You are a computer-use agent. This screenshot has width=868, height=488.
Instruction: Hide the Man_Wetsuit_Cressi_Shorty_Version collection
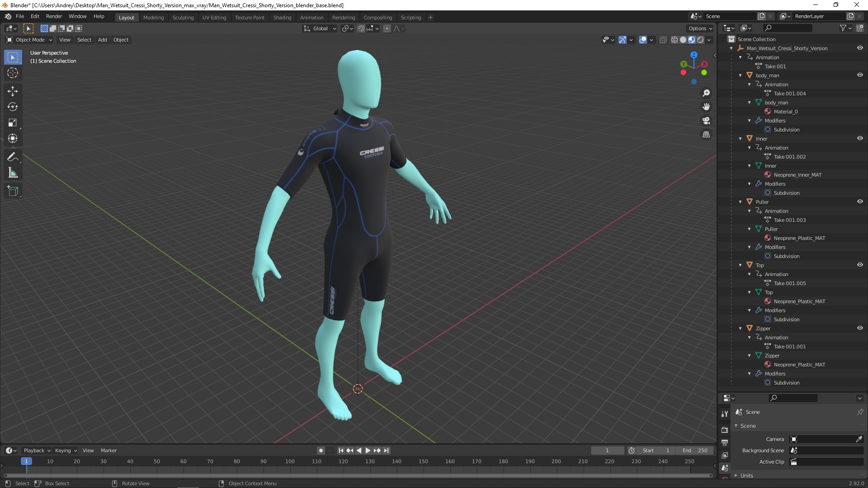pyautogui.click(x=860, y=48)
